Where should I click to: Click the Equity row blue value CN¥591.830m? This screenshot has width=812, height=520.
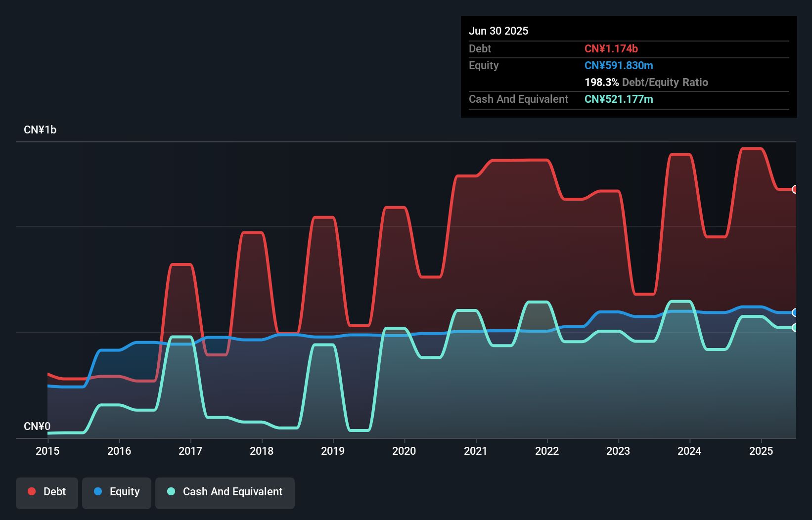[x=619, y=65]
